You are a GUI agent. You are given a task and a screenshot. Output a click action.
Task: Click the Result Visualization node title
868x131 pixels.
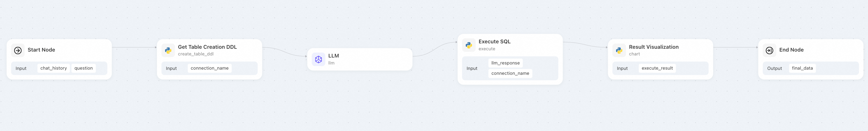[x=654, y=47]
